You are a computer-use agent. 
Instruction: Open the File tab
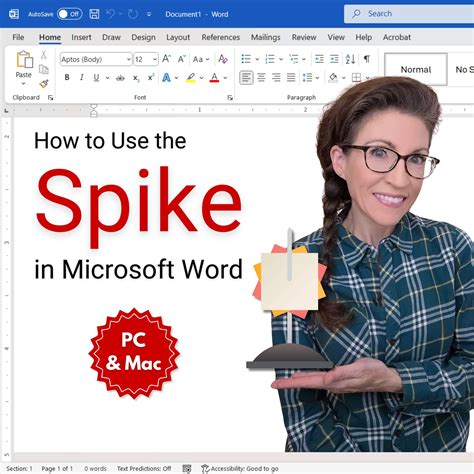[x=18, y=37]
